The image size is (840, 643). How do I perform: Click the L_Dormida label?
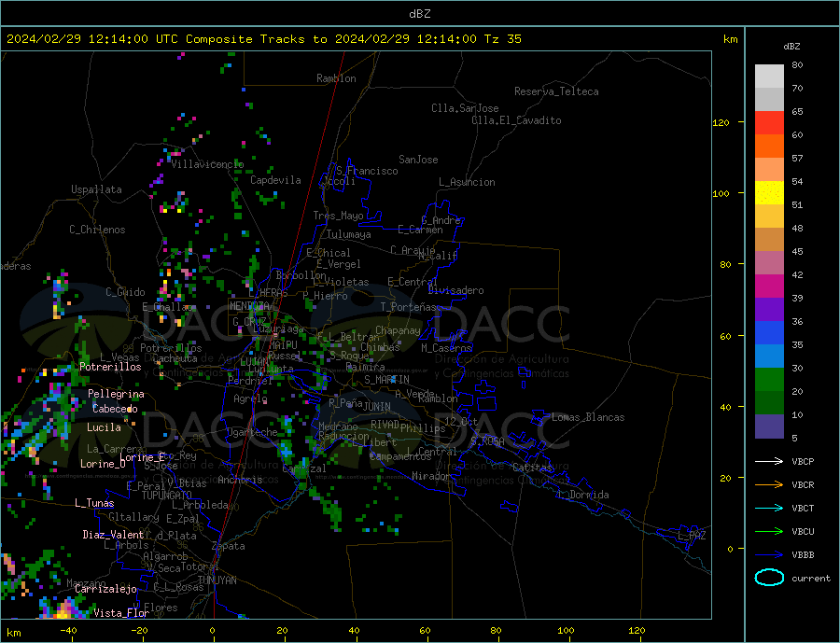584,494
